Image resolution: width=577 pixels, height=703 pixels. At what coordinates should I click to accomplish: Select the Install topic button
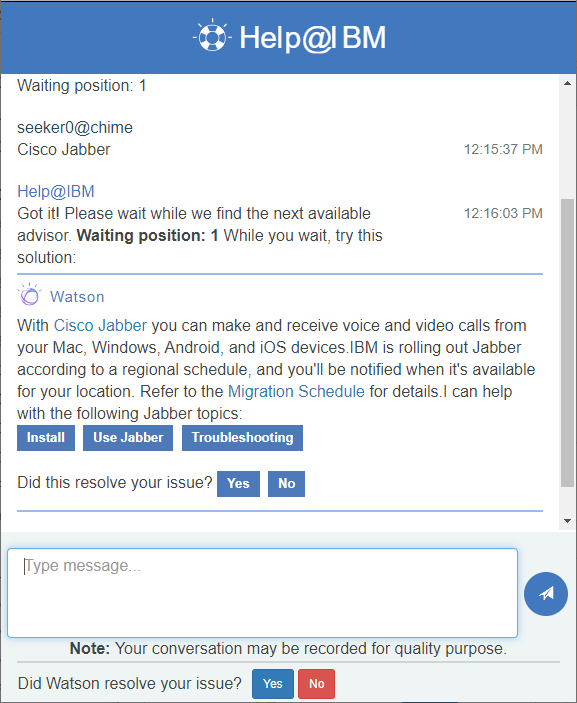click(x=46, y=438)
